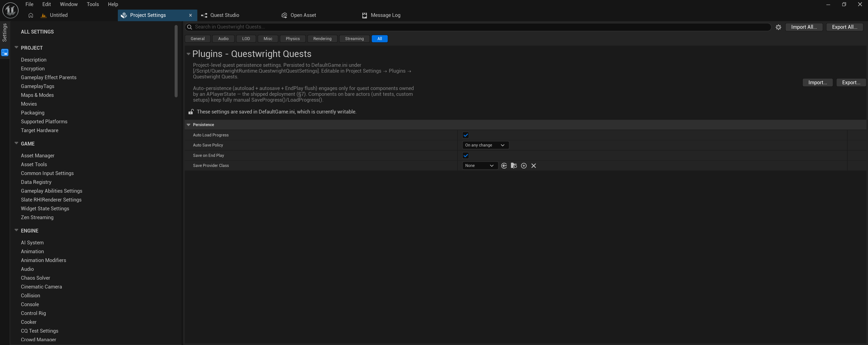
Task: Click ALL SETTINGS heading
Action: 37,32
